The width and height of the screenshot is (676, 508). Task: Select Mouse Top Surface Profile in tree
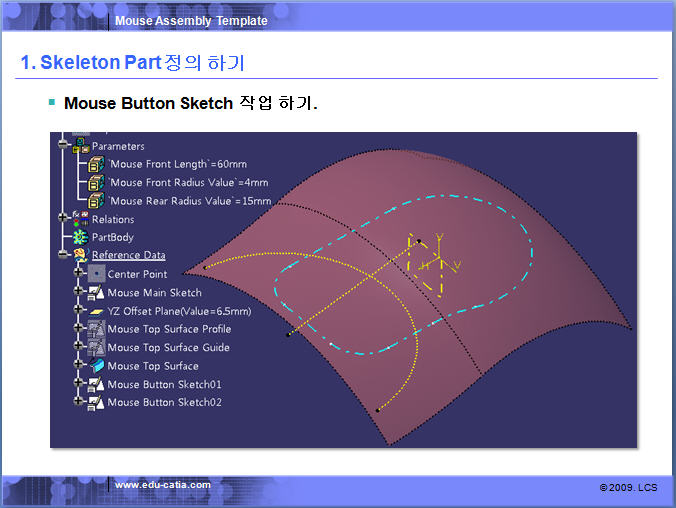(168, 329)
